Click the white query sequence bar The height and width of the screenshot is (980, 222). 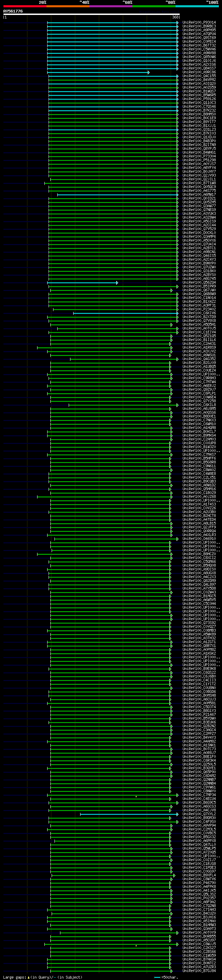pos(91,15)
